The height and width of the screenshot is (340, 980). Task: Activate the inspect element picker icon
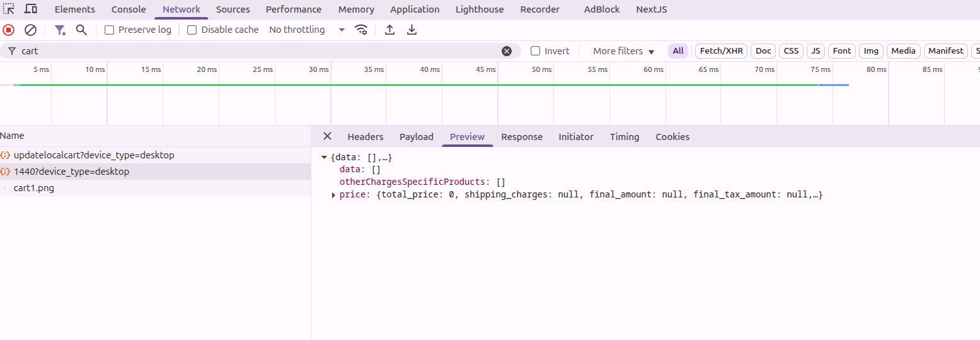click(x=9, y=9)
